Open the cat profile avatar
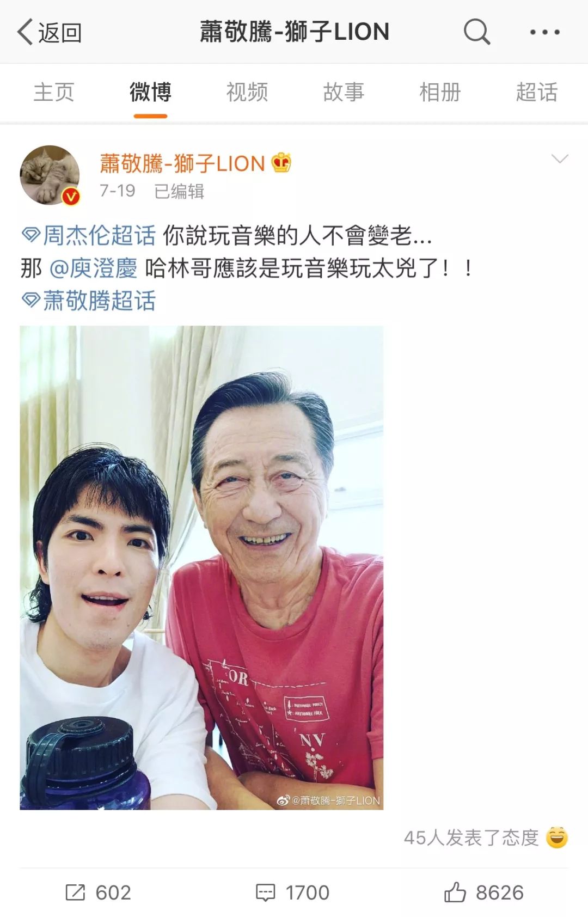 point(50,175)
